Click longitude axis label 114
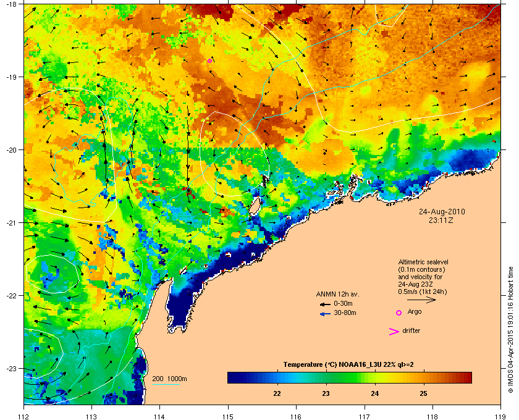This screenshot has height=420, width=519. (159, 416)
